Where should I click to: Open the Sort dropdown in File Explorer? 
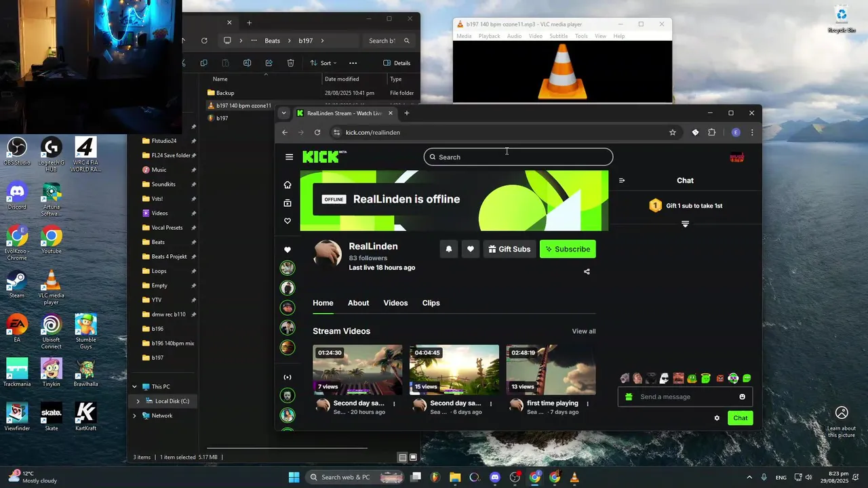point(324,63)
